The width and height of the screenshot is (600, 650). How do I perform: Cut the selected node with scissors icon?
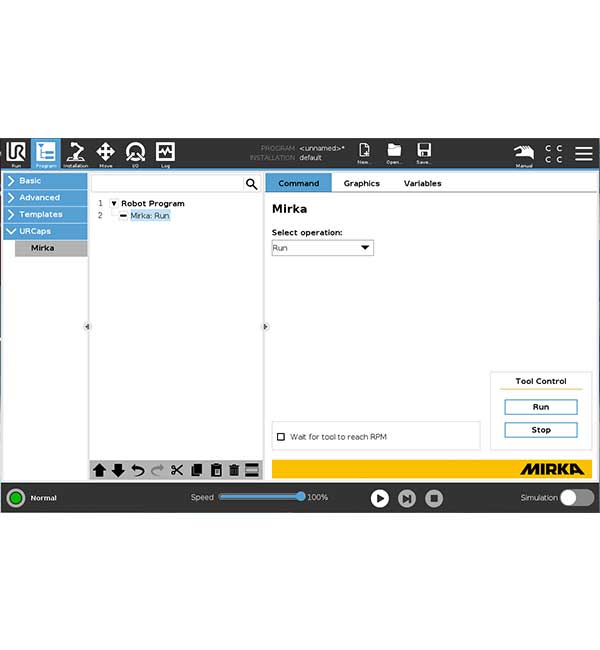(177, 470)
